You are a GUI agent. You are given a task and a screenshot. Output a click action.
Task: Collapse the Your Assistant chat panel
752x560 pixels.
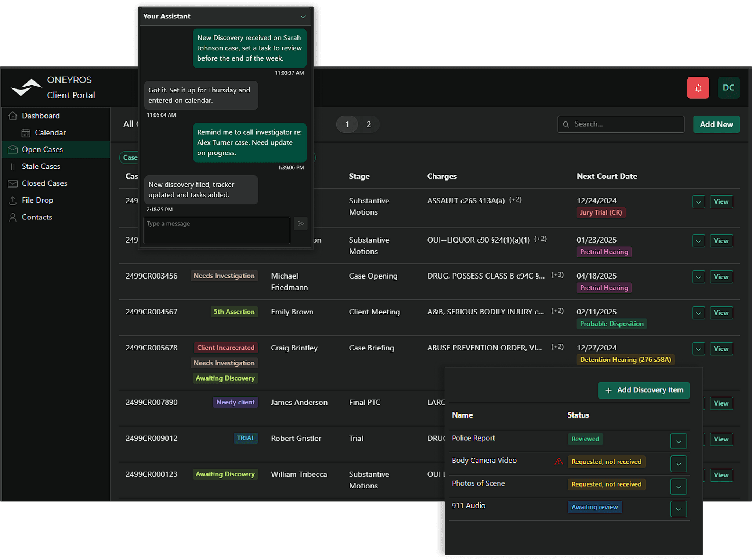point(303,17)
